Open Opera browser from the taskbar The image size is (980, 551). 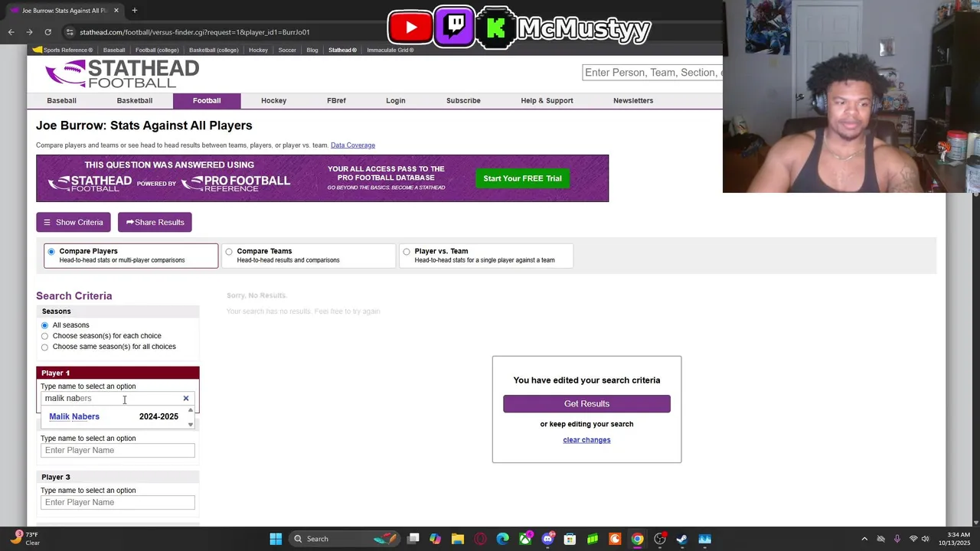coord(480,539)
